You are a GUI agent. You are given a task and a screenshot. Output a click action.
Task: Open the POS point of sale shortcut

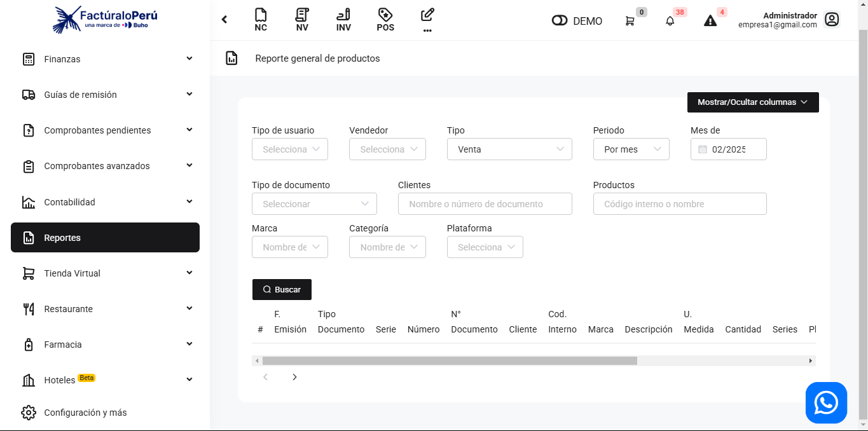pyautogui.click(x=385, y=20)
